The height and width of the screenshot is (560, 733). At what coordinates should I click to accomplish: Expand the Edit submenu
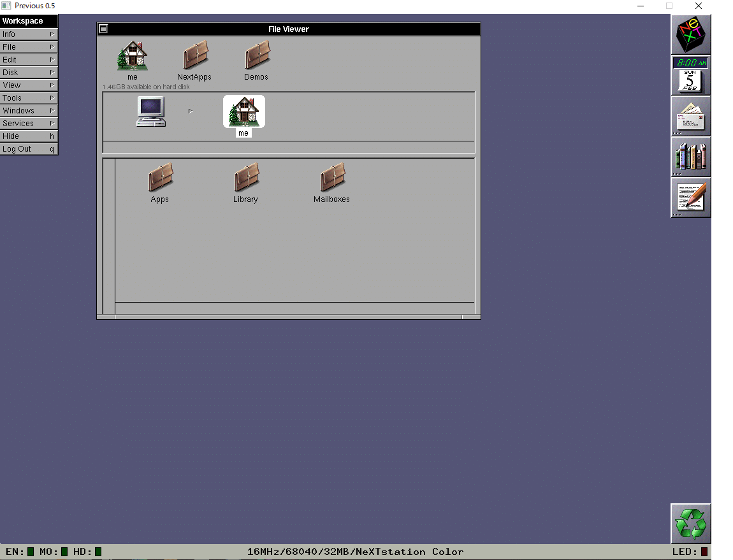click(29, 59)
